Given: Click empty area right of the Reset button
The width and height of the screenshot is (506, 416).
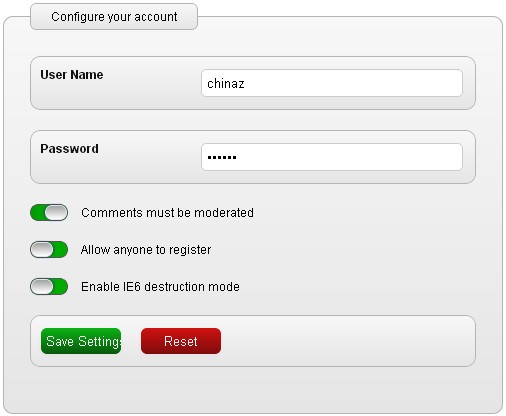Looking at the screenshot, I should (x=347, y=341).
